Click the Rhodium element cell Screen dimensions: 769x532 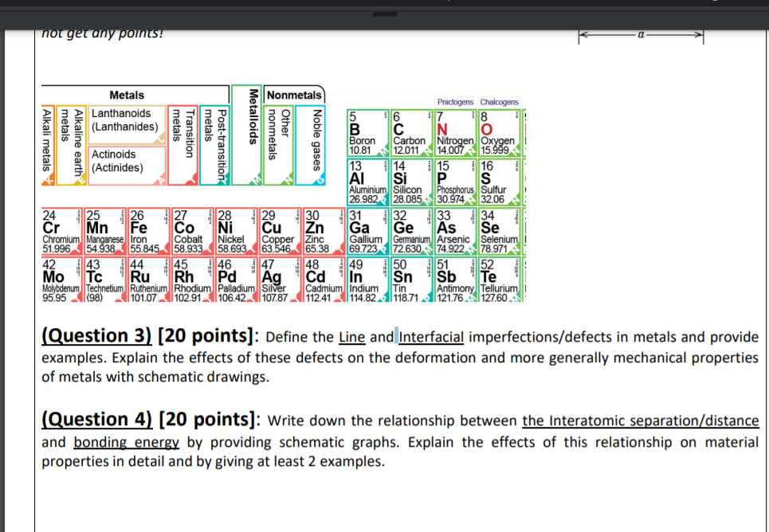[x=193, y=280]
